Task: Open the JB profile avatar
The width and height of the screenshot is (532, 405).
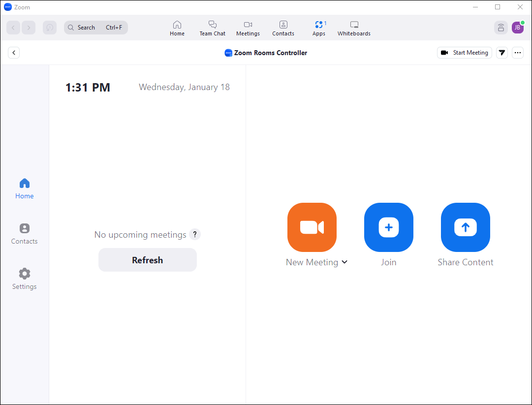Action: (517, 28)
